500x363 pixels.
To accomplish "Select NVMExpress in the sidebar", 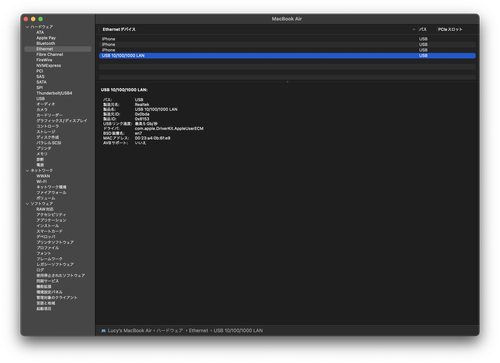I will pyautogui.click(x=49, y=66).
